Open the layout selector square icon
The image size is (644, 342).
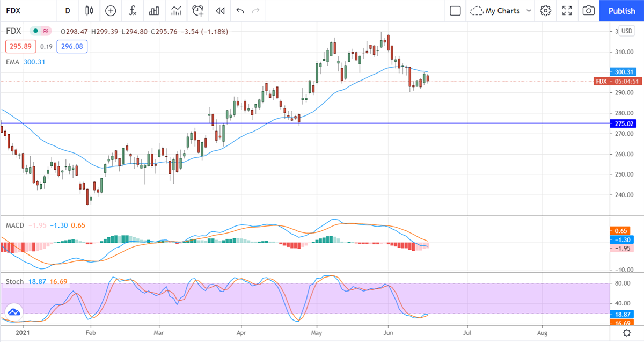tap(455, 11)
